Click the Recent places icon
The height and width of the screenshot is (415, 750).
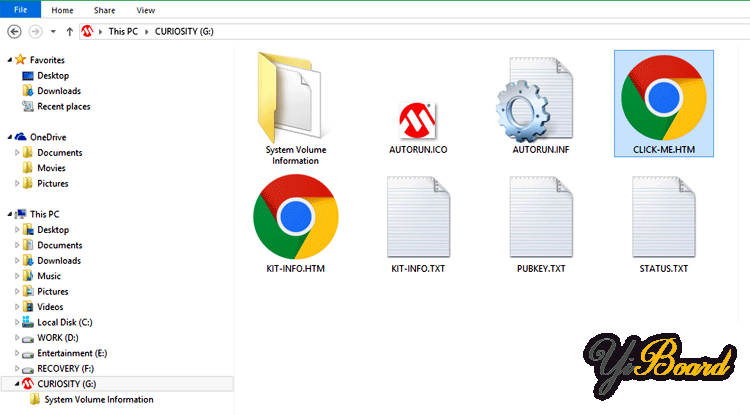[x=28, y=106]
